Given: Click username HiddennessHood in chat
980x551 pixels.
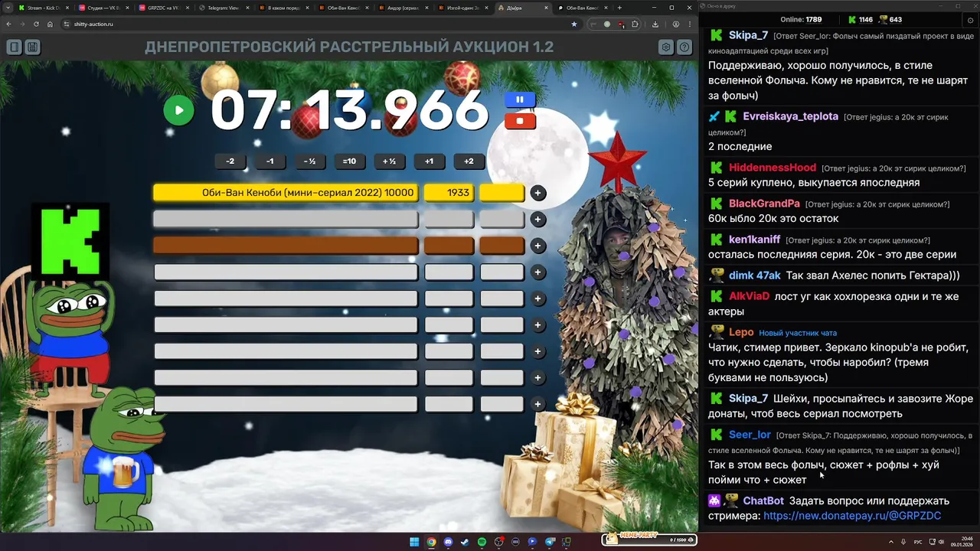Looking at the screenshot, I should [773, 168].
